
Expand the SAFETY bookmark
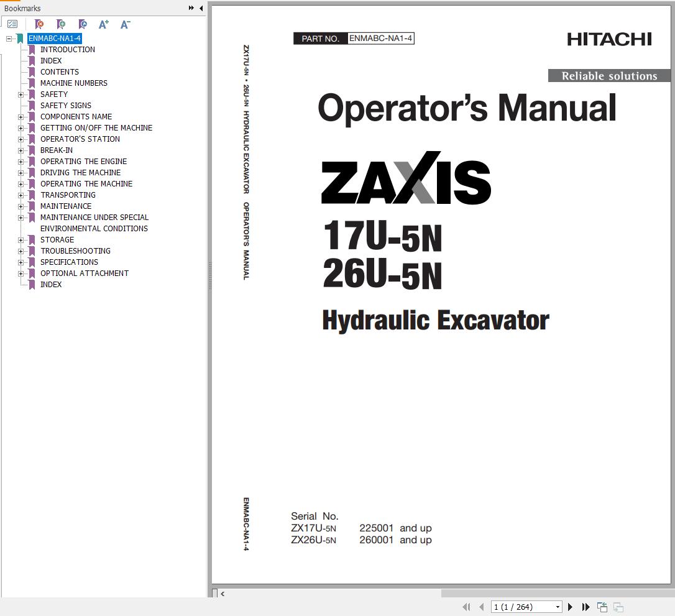pyautogui.click(x=21, y=94)
